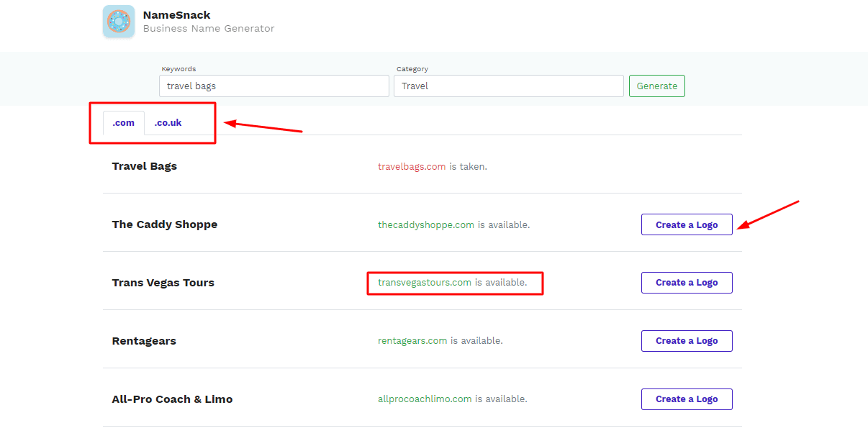
Task: Open the transvegastours.com domain link
Action: (425, 283)
